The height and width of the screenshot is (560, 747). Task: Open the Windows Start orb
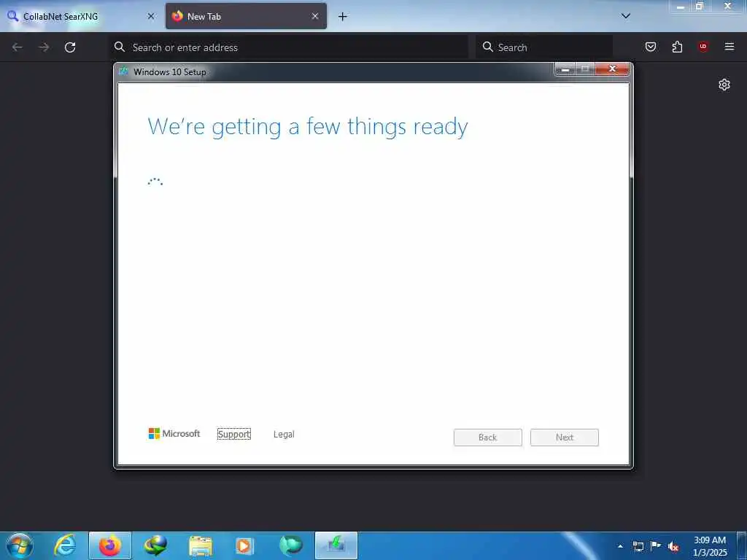pyautogui.click(x=20, y=545)
